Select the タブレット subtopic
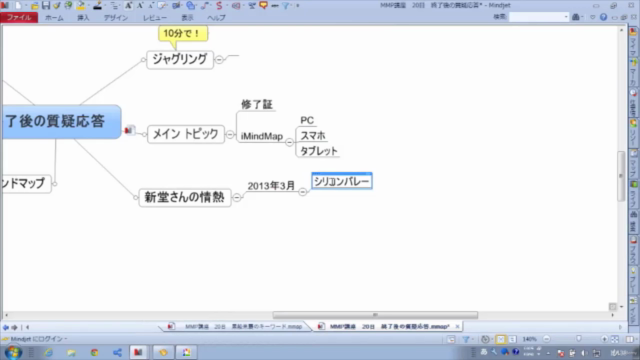 point(319,151)
